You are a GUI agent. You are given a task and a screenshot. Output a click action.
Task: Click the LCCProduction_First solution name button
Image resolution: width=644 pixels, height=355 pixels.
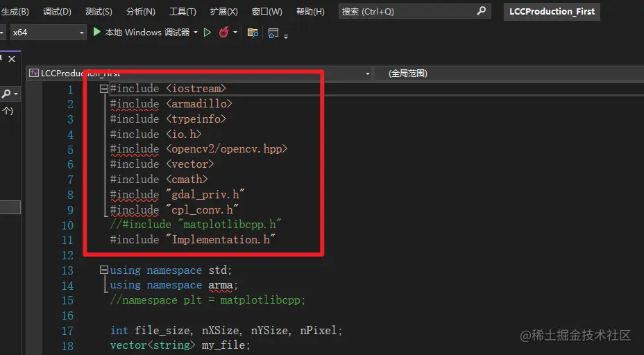click(552, 12)
